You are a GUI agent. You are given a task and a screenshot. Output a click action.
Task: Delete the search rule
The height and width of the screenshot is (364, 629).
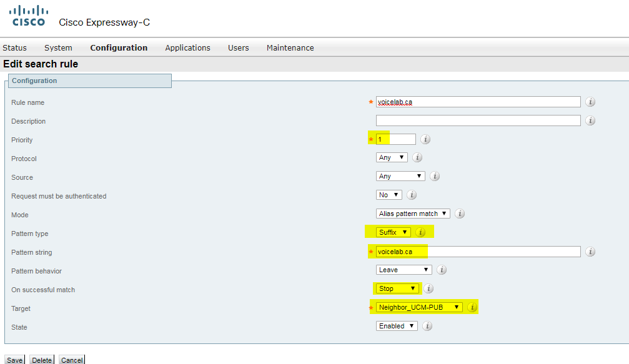[42, 360]
